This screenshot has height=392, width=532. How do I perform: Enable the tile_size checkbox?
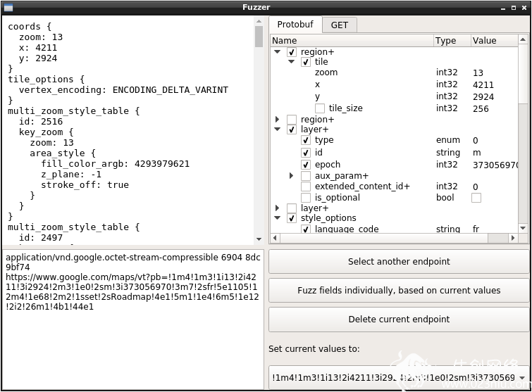[320, 108]
